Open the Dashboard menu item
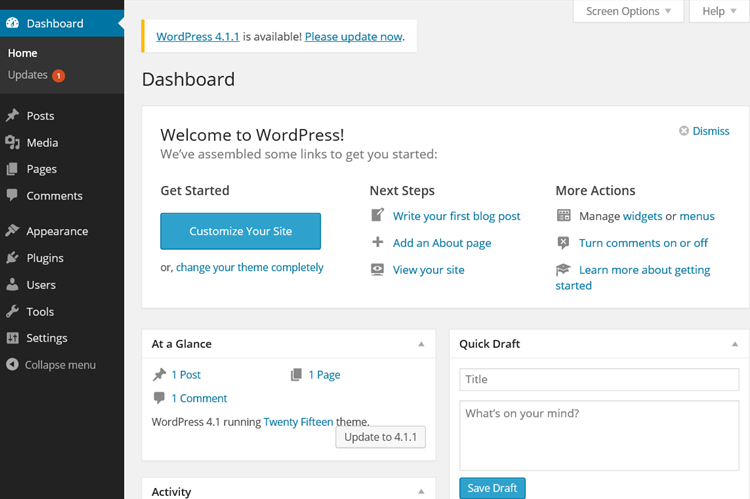 [x=62, y=23]
